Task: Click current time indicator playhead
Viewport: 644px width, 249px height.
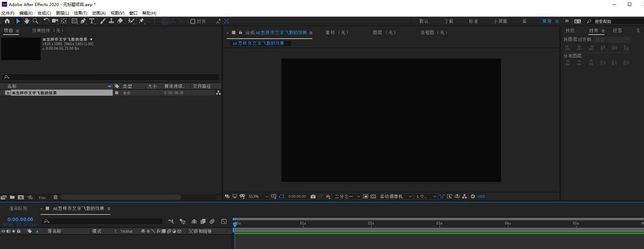Action: tap(235, 224)
